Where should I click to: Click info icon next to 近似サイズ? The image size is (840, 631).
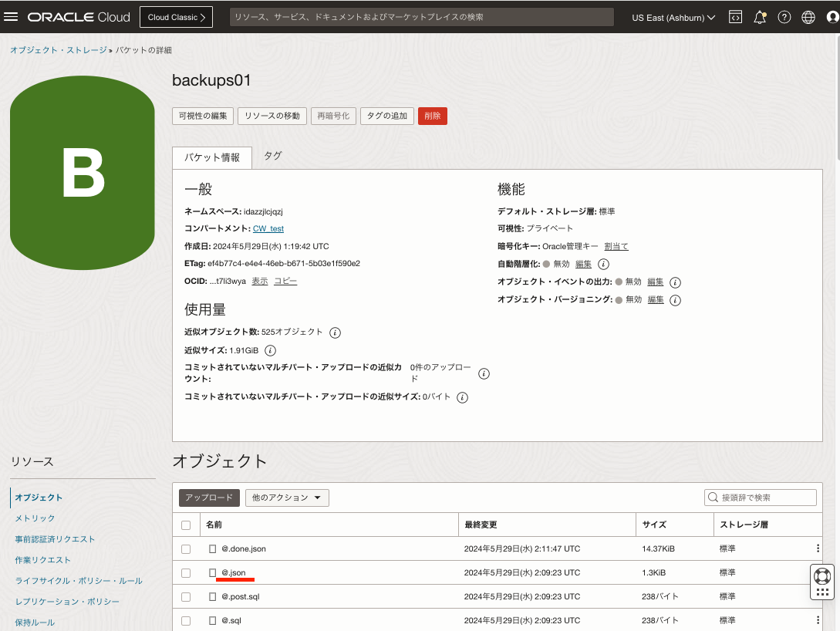click(x=270, y=351)
